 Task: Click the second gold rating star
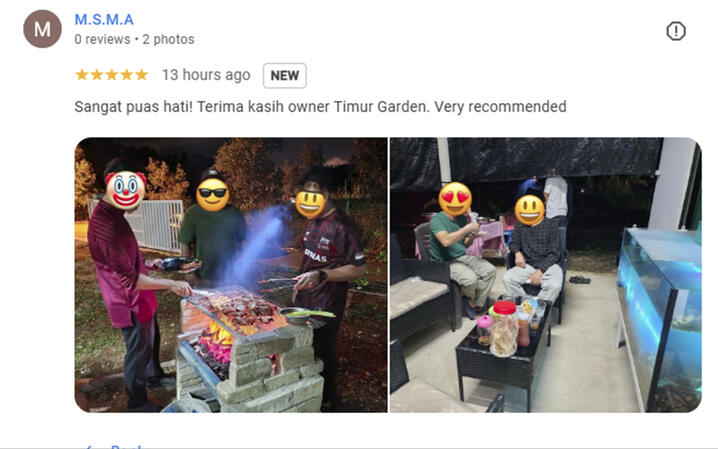coord(97,75)
